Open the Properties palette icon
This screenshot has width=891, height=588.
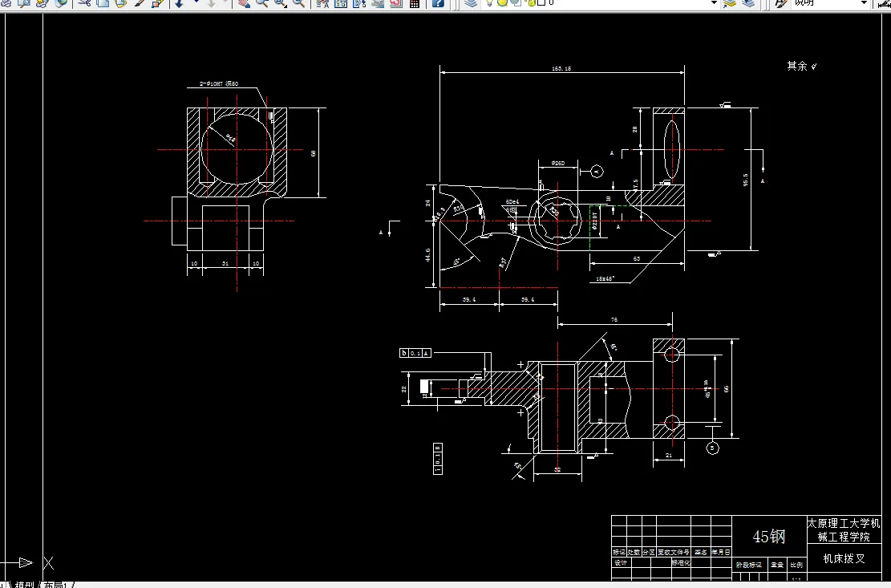pyautogui.click(x=322, y=3)
